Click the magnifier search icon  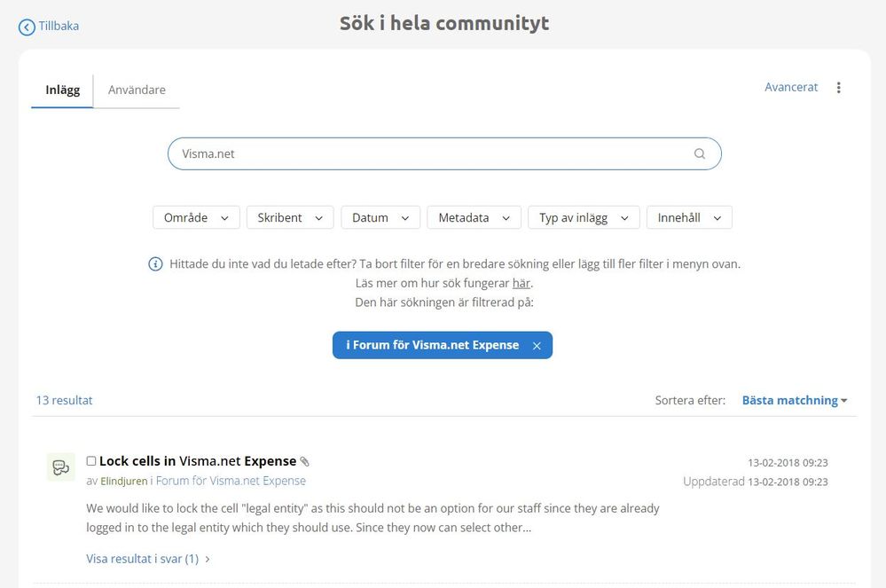(700, 153)
